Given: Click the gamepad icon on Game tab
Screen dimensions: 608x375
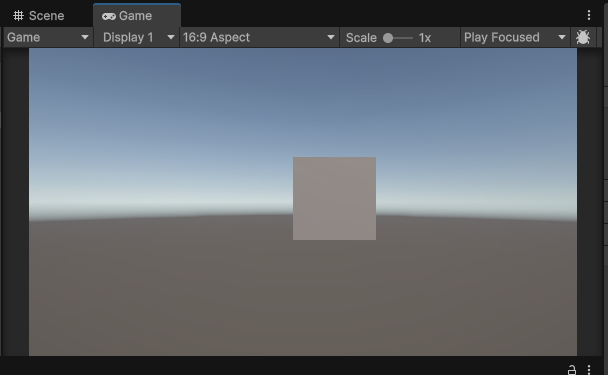Looking at the screenshot, I should (109, 16).
